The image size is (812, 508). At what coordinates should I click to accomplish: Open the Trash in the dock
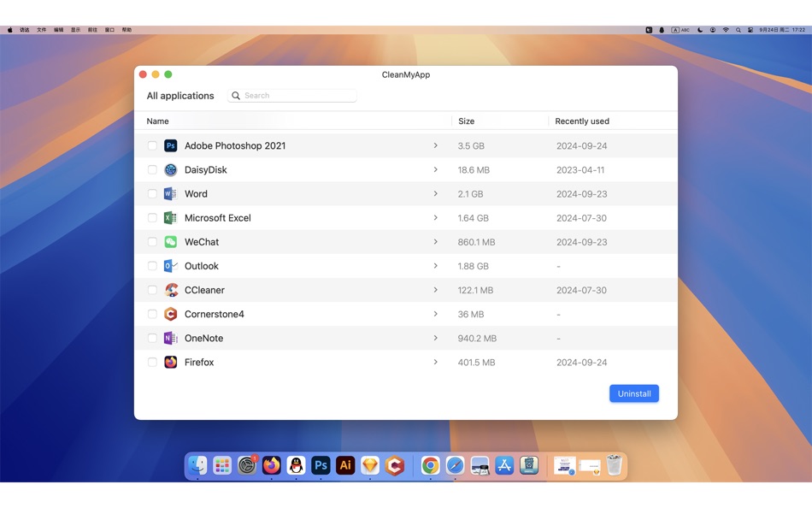point(615,465)
